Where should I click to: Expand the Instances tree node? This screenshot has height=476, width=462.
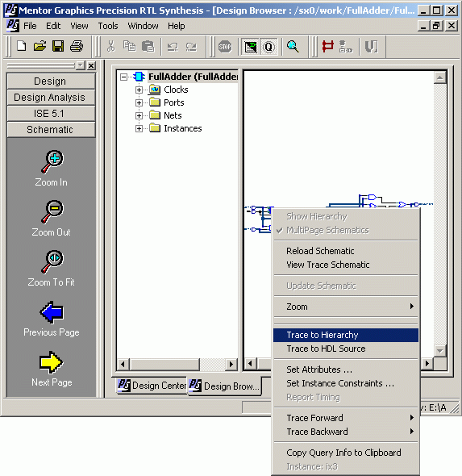point(139,129)
